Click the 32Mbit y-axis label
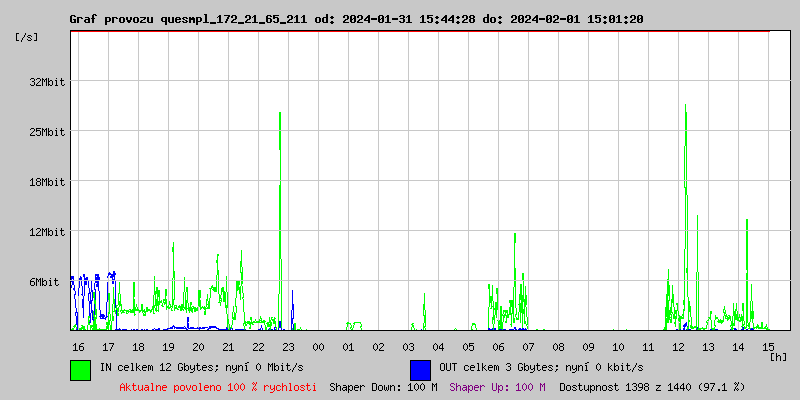The height and width of the screenshot is (400, 800). [47, 82]
